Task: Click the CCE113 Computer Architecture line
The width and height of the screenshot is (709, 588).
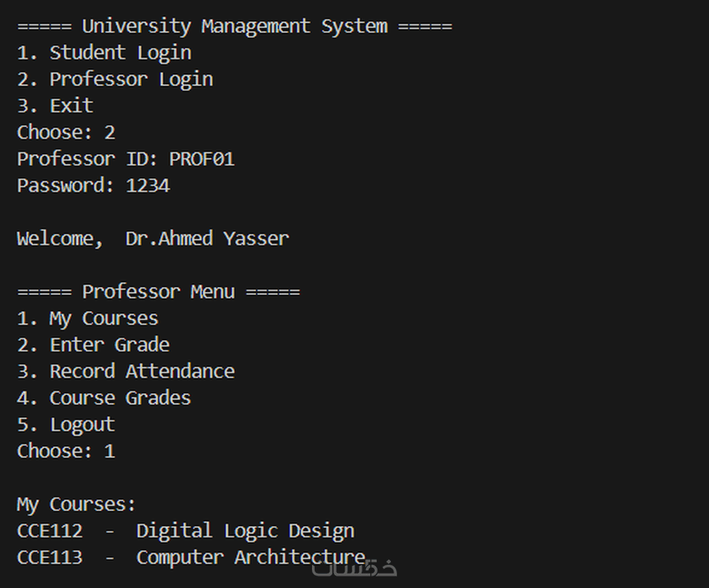Action: point(191,557)
